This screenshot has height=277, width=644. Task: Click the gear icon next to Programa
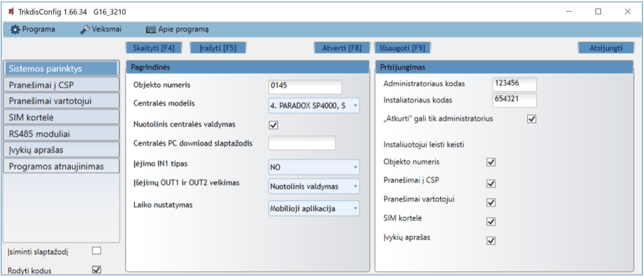(15, 29)
